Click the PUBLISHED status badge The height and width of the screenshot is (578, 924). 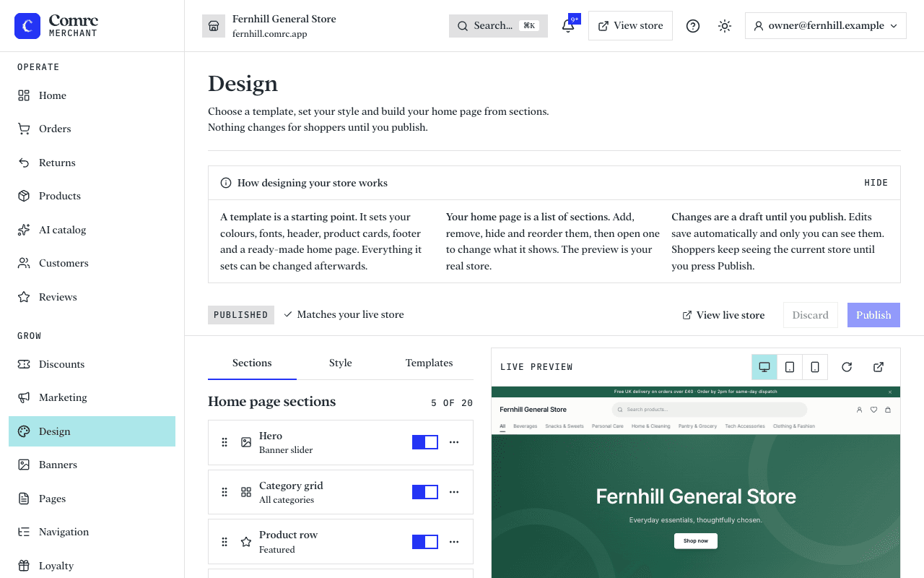tap(241, 315)
